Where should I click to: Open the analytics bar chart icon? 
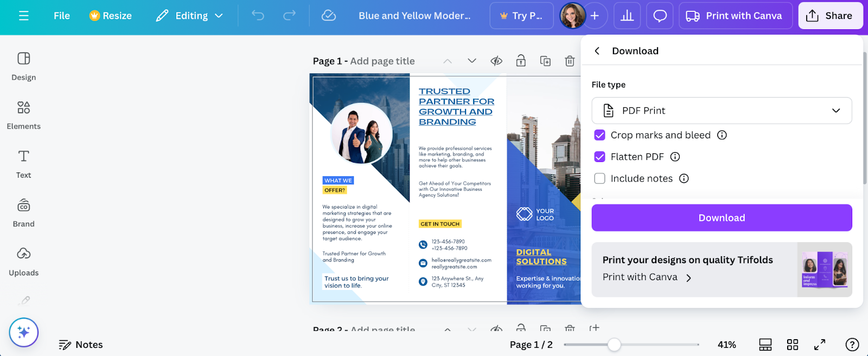pyautogui.click(x=627, y=16)
